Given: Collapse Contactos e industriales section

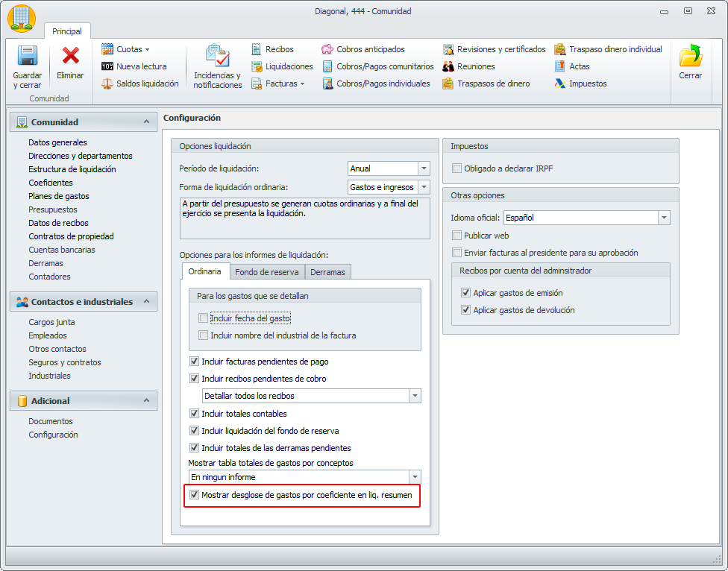Looking at the screenshot, I should 146,301.
